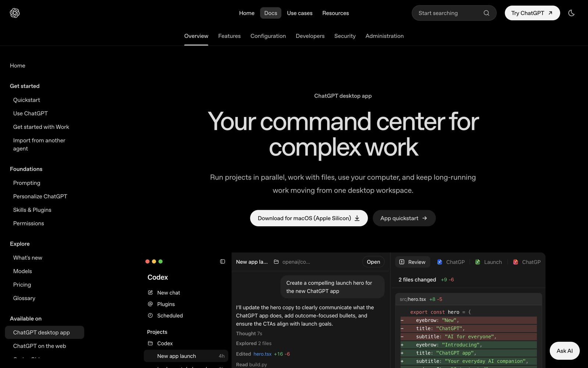
Task: Select the New app launch thread
Action: pos(186,356)
